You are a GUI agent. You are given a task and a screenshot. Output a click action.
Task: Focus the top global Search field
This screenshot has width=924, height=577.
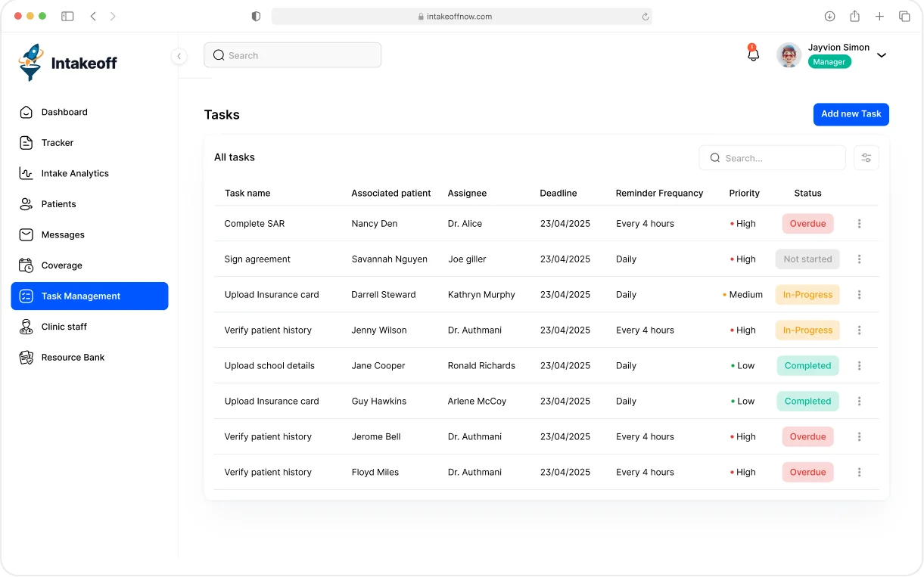tap(292, 55)
